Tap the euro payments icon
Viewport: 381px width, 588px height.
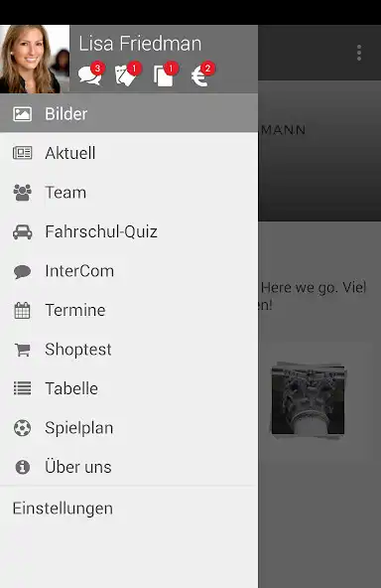click(x=202, y=73)
